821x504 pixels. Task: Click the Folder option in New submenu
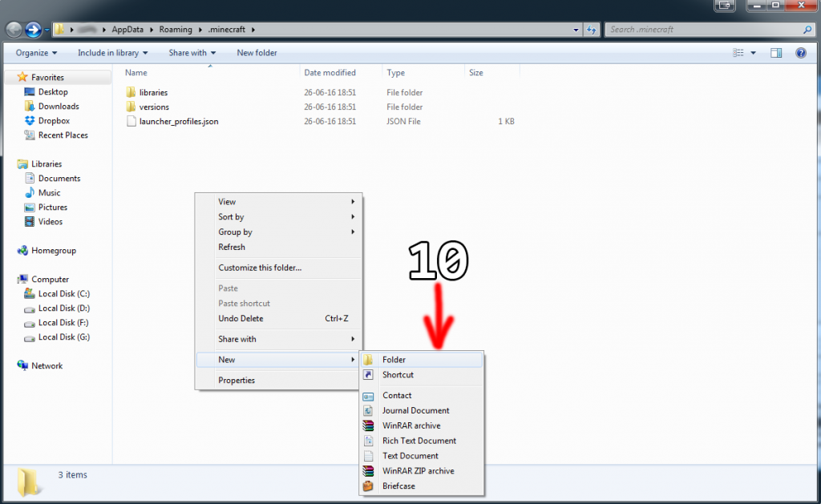pos(394,360)
